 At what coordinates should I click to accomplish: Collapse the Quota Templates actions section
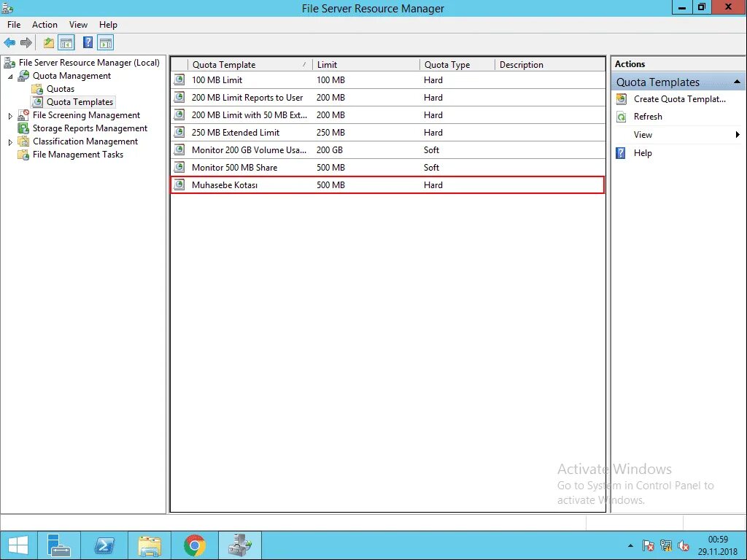click(737, 82)
